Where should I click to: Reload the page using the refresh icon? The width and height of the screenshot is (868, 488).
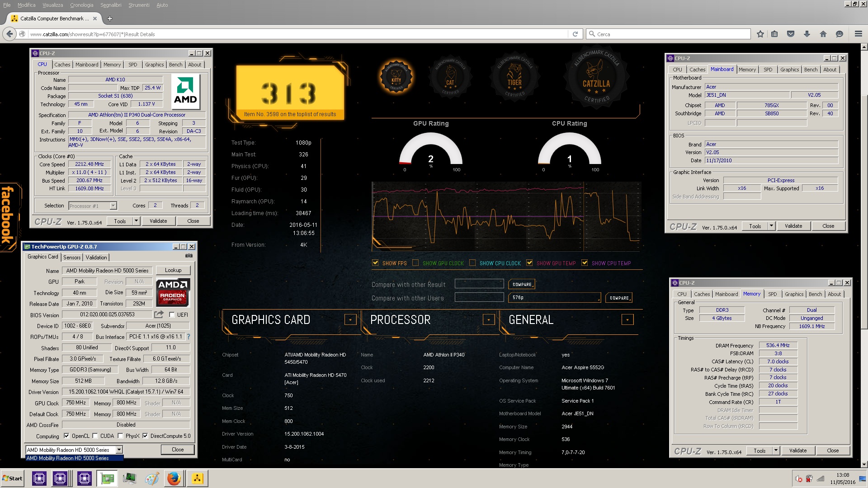coord(575,34)
